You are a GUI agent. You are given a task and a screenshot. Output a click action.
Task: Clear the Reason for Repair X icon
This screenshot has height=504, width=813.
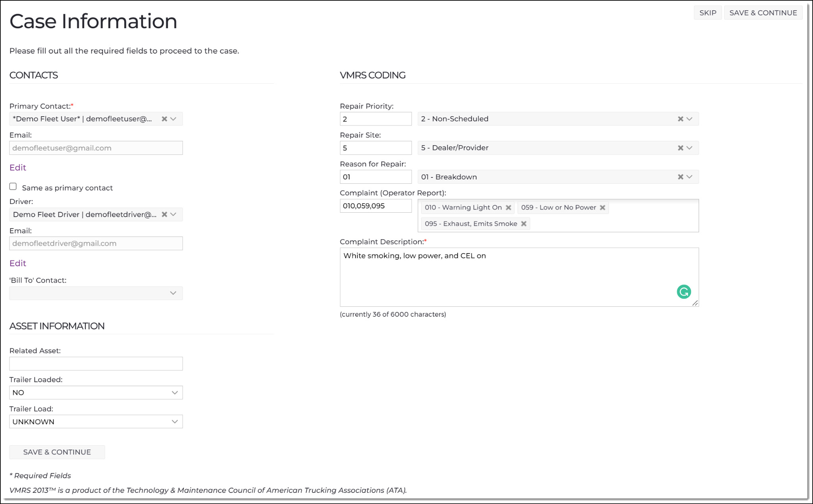point(680,177)
